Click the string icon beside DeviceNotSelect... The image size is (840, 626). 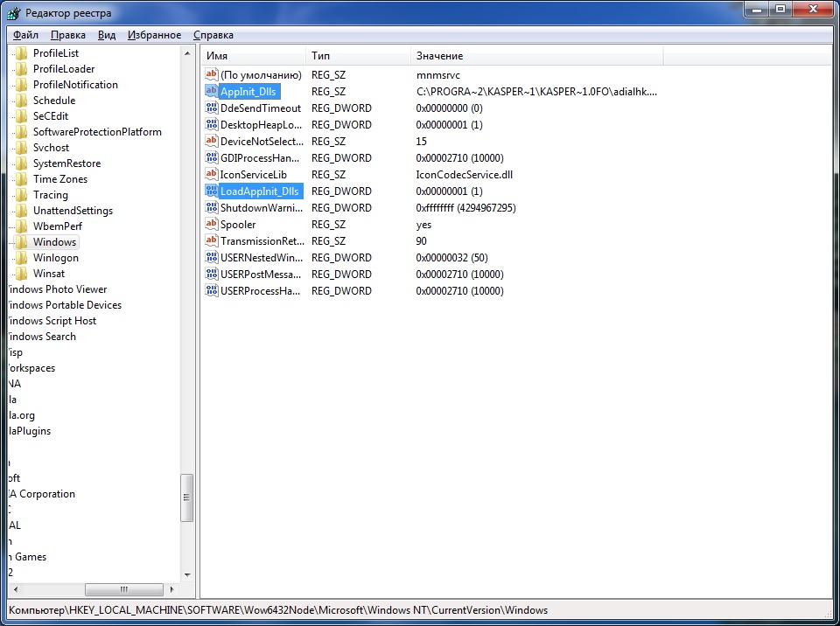pyautogui.click(x=212, y=141)
